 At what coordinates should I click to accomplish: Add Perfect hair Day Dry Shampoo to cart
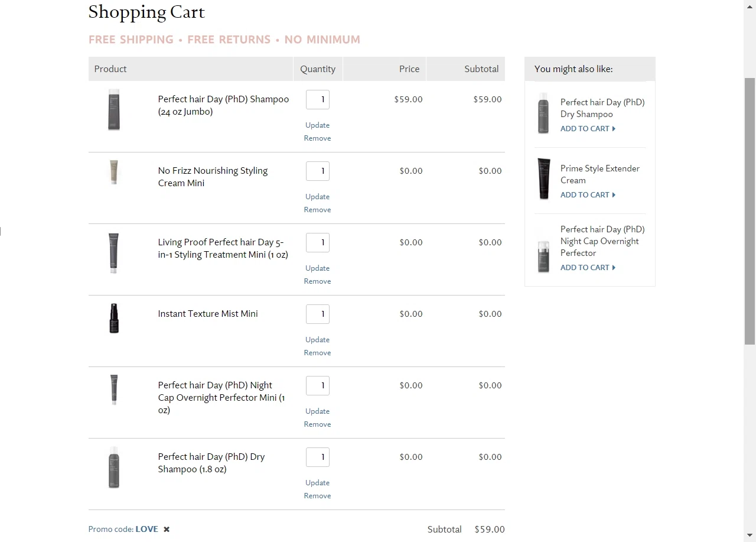[x=588, y=129]
